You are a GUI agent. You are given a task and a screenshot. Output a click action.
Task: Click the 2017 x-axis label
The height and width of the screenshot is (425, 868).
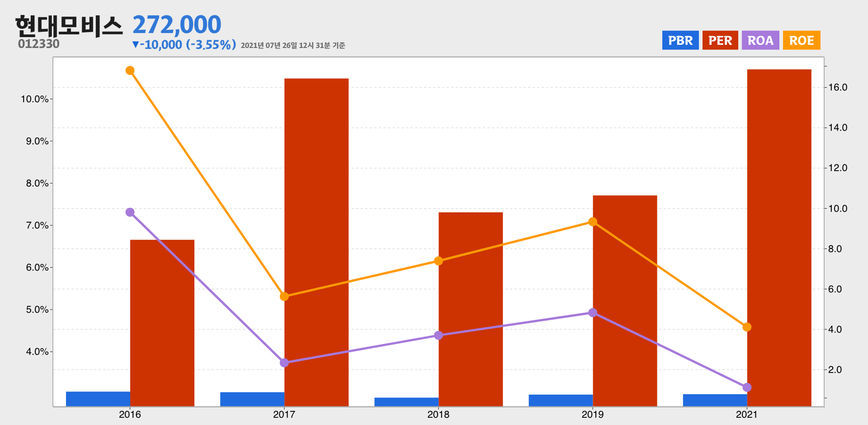pyautogui.click(x=284, y=415)
